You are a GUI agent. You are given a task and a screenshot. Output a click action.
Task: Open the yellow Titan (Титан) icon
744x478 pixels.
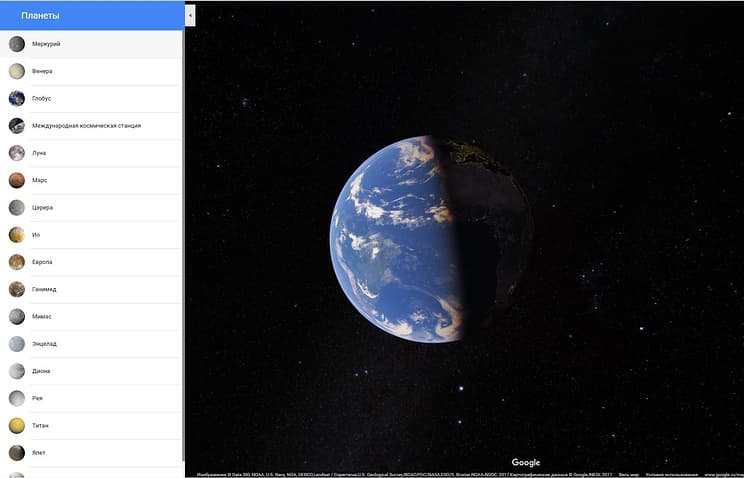[x=17, y=425]
